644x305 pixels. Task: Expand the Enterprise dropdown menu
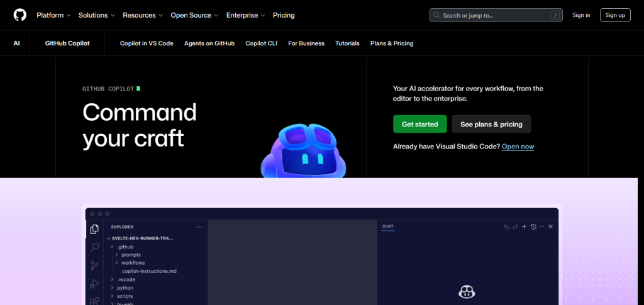(x=246, y=15)
